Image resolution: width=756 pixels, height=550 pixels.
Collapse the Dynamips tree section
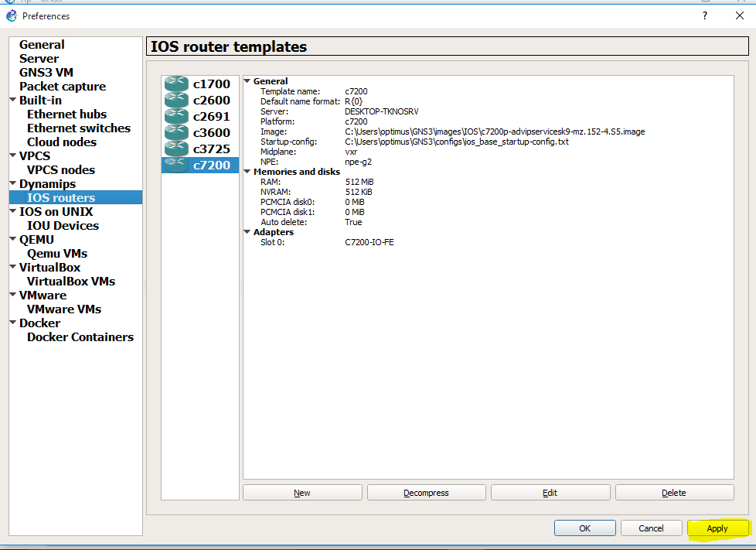(13, 183)
